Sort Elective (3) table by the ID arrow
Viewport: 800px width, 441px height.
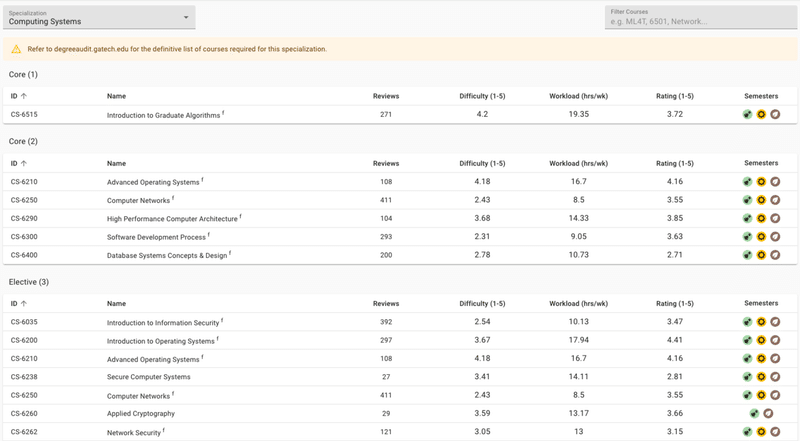[23, 303]
